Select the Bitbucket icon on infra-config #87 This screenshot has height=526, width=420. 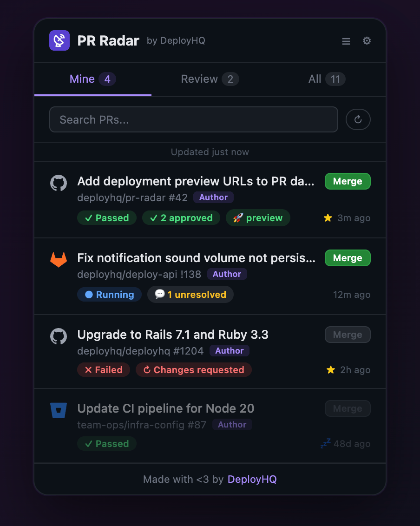tap(58, 410)
